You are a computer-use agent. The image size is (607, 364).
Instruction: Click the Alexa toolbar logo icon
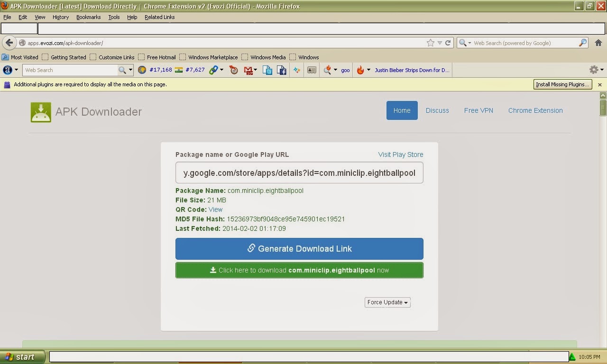(8, 70)
